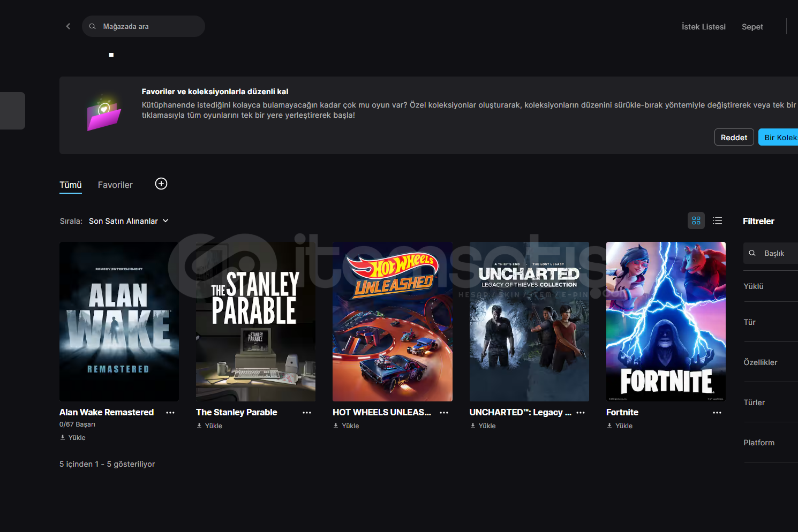Click the Mağazada ara search field
The image size is (798, 532).
(x=144, y=26)
